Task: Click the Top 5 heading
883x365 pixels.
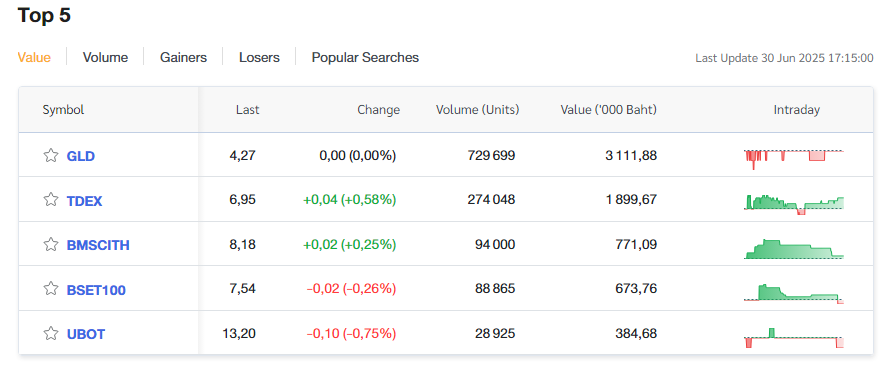Action: coord(44,15)
